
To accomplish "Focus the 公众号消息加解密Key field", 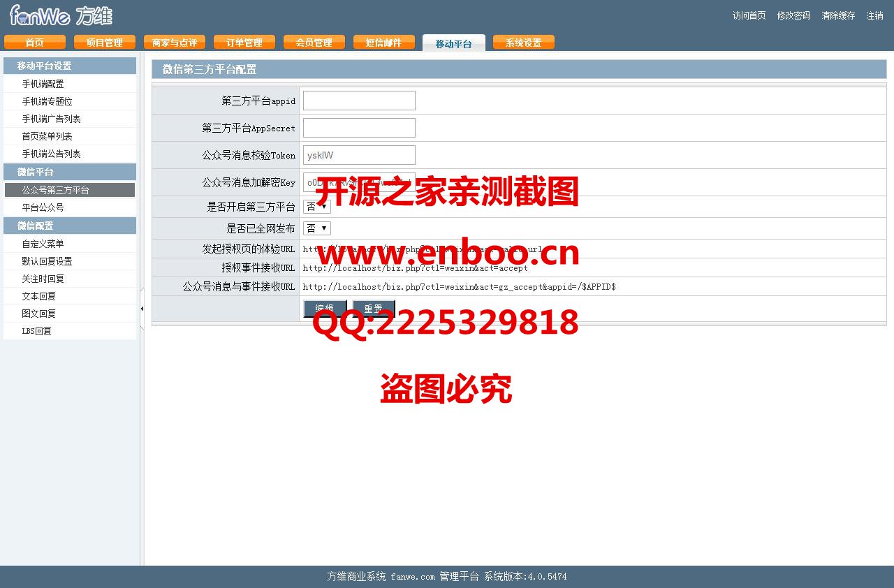I will point(359,182).
